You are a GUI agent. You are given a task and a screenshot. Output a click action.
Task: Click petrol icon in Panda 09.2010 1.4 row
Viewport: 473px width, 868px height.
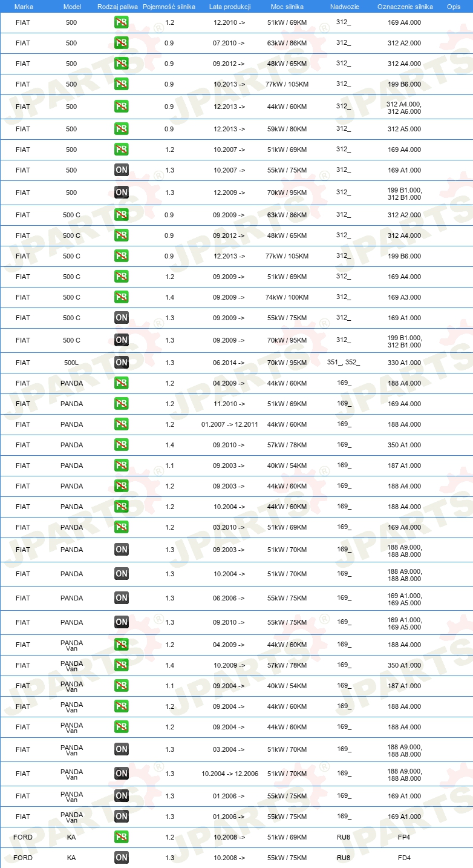coord(121,445)
